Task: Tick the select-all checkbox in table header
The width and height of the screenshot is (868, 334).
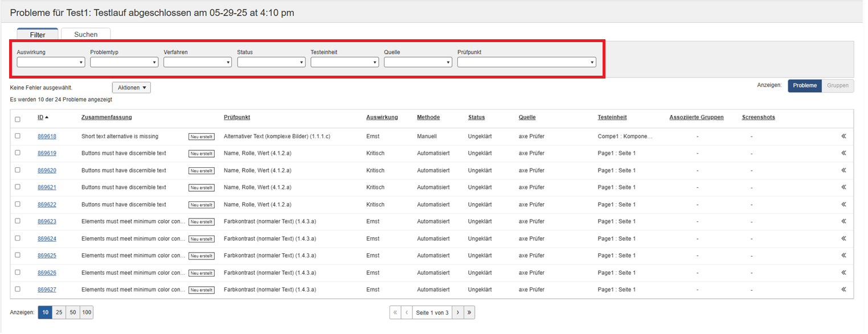Action: coord(18,119)
